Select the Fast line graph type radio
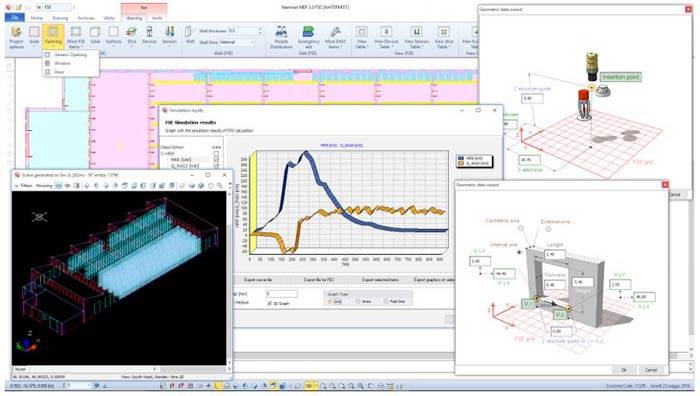 pos(386,301)
